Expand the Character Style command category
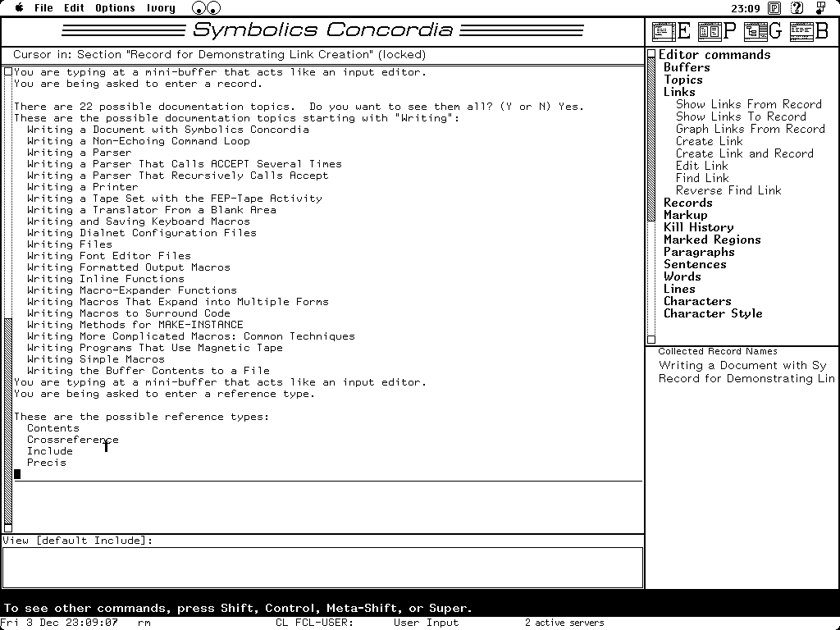Screen dimensions: 840x630 point(713,314)
